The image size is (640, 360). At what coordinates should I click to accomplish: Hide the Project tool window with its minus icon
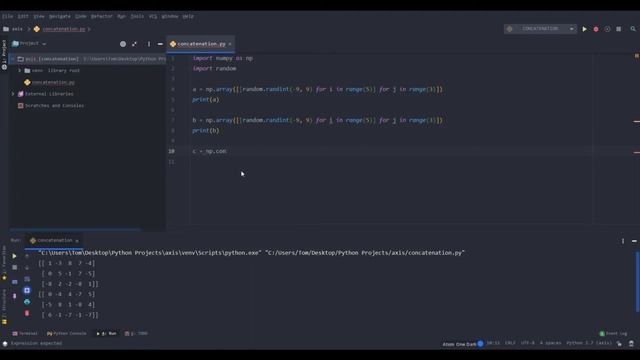[160, 44]
